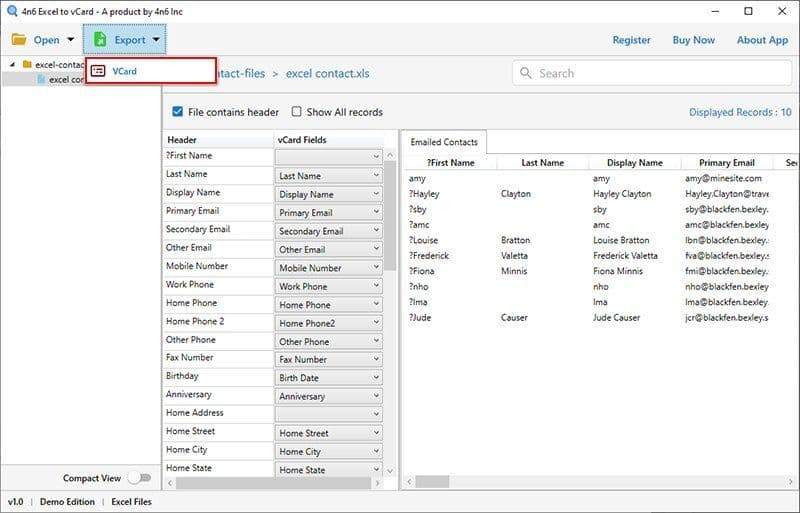Click the Buy Now link
Image resolution: width=800 pixels, height=513 pixels.
coord(693,40)
